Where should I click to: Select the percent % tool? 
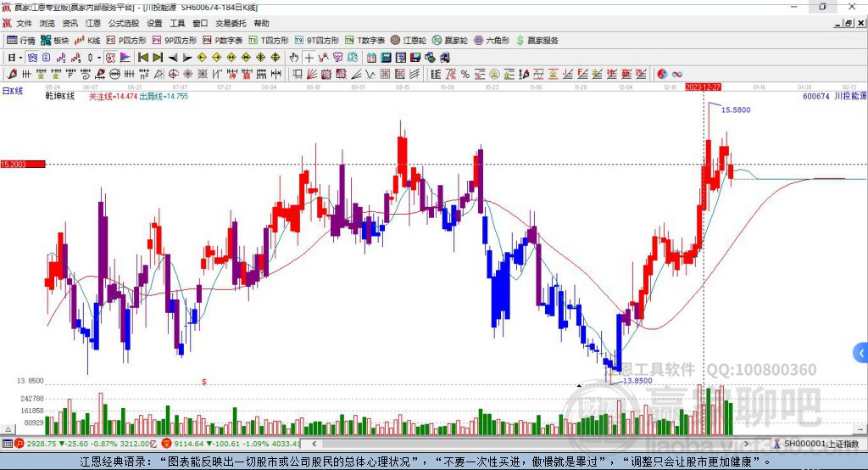point(465,75)
